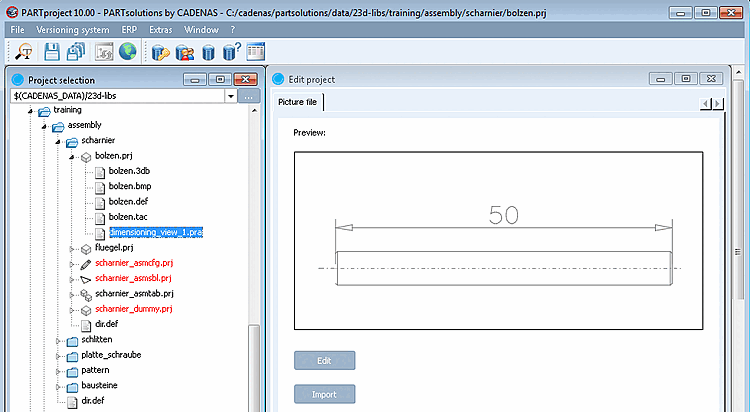This screenshot has height=412, width=750.
Task: Open the Extras menu
Action: [x=160, y=30]
